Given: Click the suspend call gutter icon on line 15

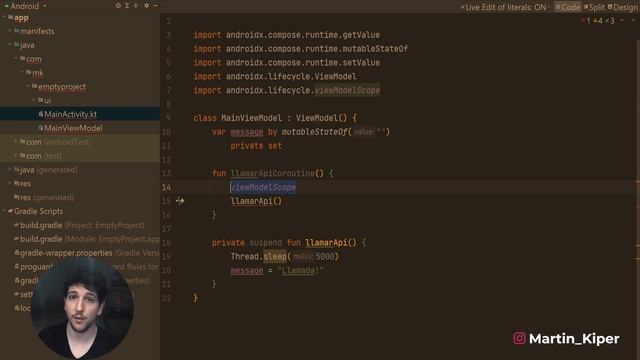Looking at the screenshot, I should 180,201.
